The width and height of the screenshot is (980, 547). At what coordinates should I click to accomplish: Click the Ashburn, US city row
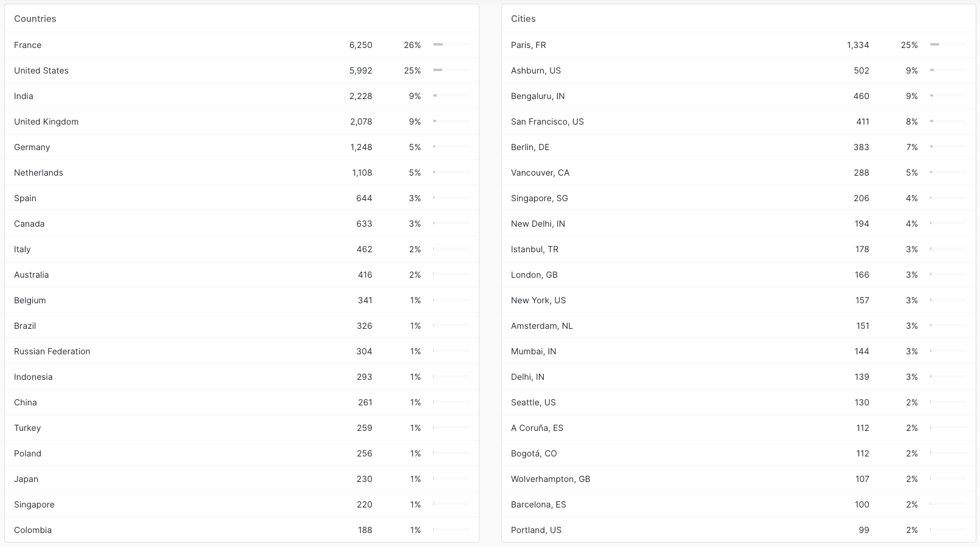(536, 71)
